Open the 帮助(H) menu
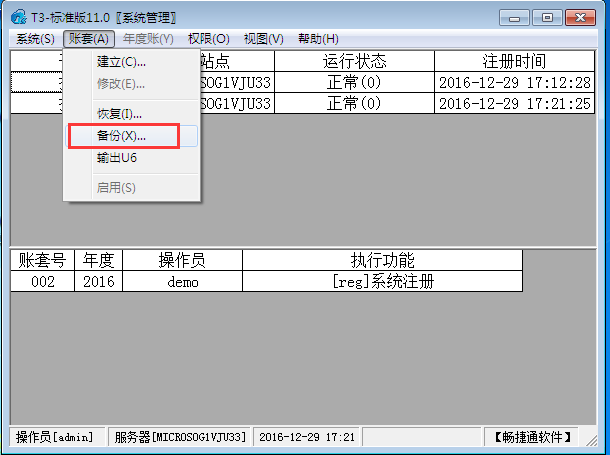Screen dimensions: 610x455 pyautogui.click(x=317, y=38)
